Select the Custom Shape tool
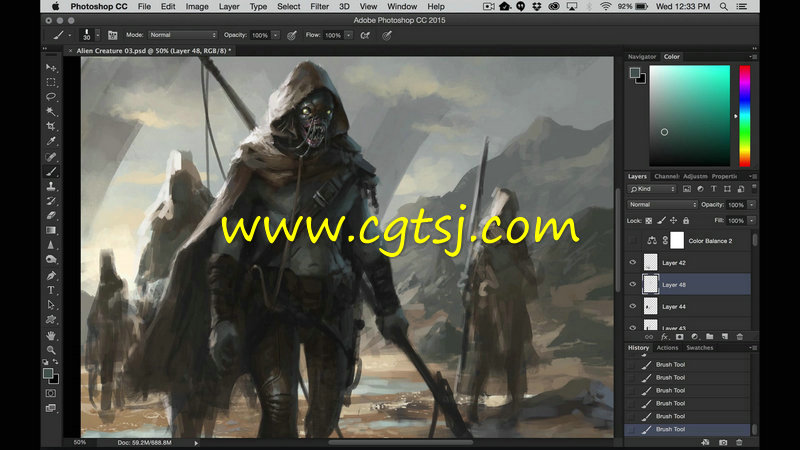800x450 pixels. click(51, 320)
